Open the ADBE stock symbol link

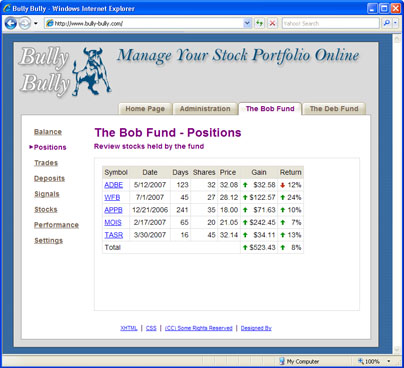[113, 185]
